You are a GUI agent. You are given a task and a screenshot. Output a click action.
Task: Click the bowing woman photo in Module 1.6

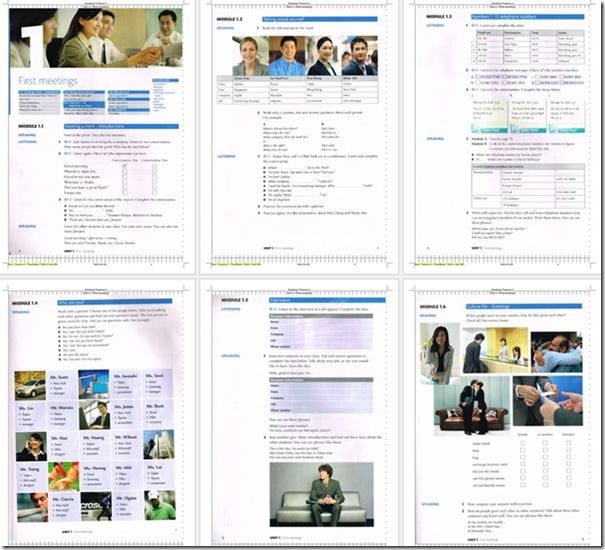pos(440,354)
